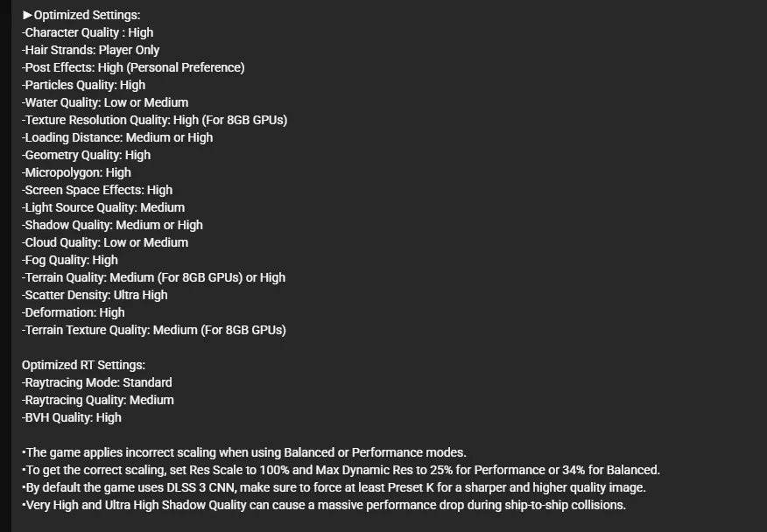Click the Character Quality: High line
Viewport: 767px width, 532px height.
tap(88, 32)
